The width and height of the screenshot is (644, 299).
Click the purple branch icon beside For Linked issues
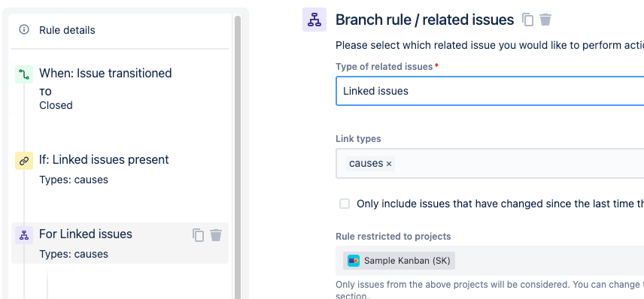24,235
